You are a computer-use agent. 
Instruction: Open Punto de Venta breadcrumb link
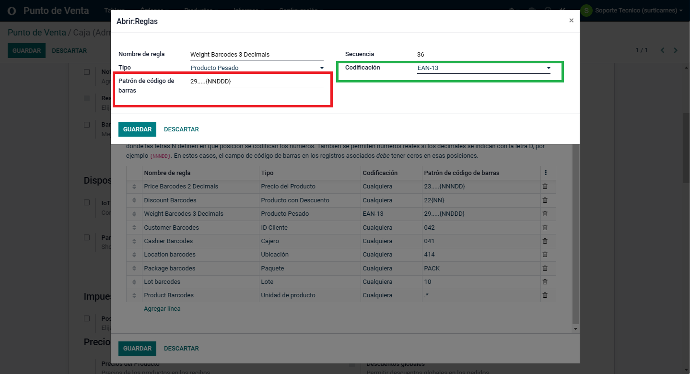pyautogui.click(x=37, y=33)
